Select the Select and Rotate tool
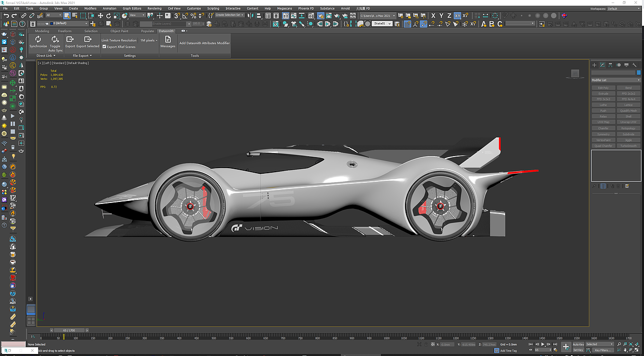Image resolution: width=644 pixels, height=356 pixels. [109, 16]
